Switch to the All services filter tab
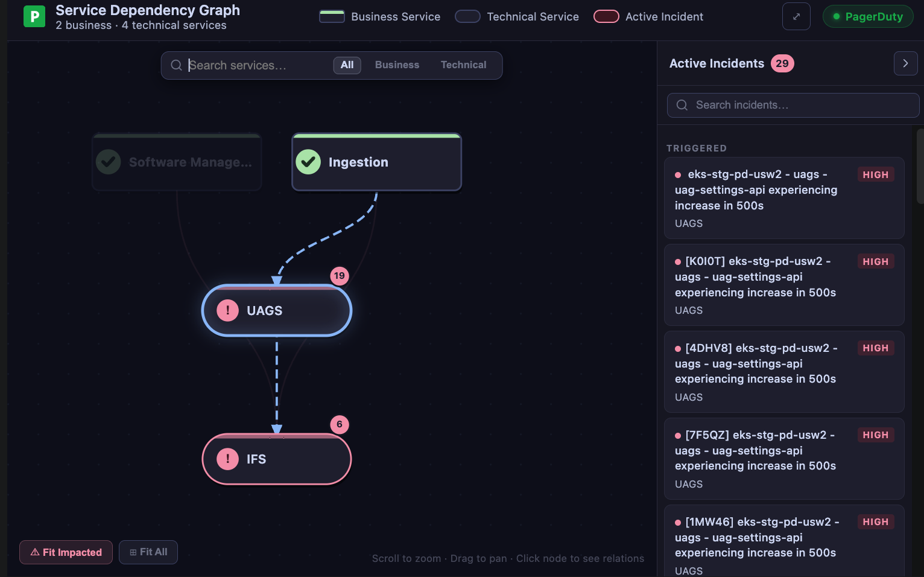Image resolution: width=924 pixels, height=577 pixels. tap(347, 65)
